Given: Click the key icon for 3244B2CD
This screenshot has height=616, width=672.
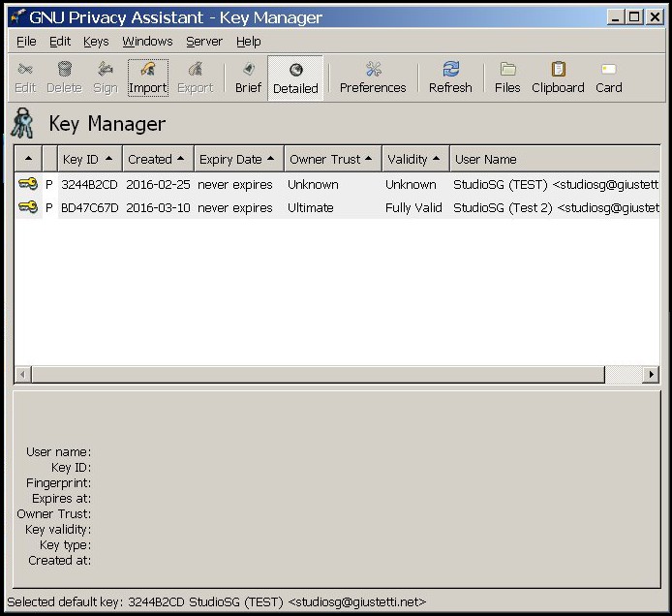Looking at the screenshot, I should coord(28,184).
